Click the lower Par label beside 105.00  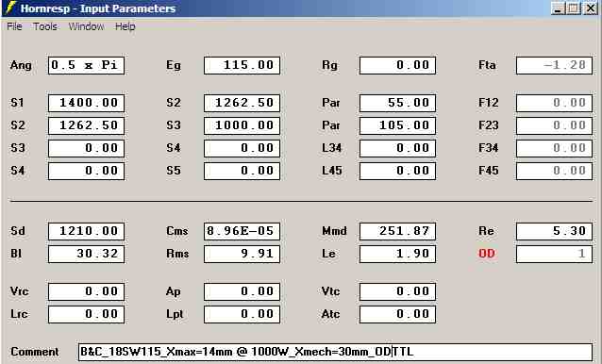click(x=331, y=125)
